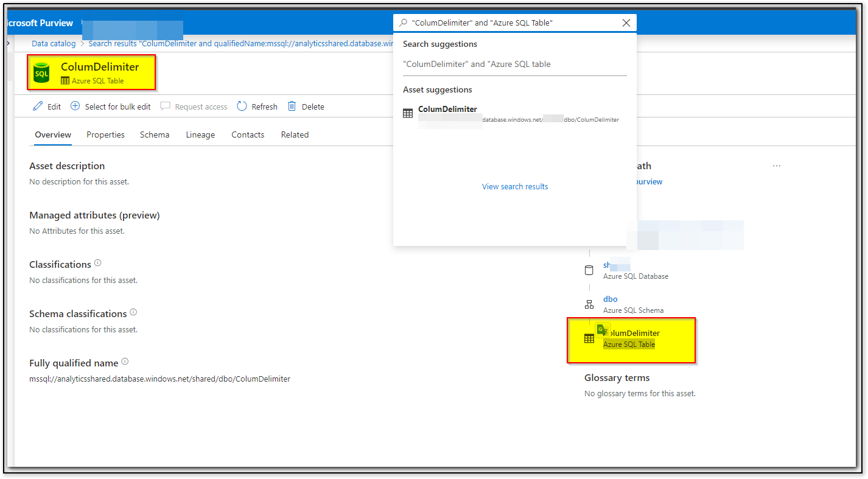This screenshot has height=479, width=868.
Task: Clear the search box with X
Action: 626,23
